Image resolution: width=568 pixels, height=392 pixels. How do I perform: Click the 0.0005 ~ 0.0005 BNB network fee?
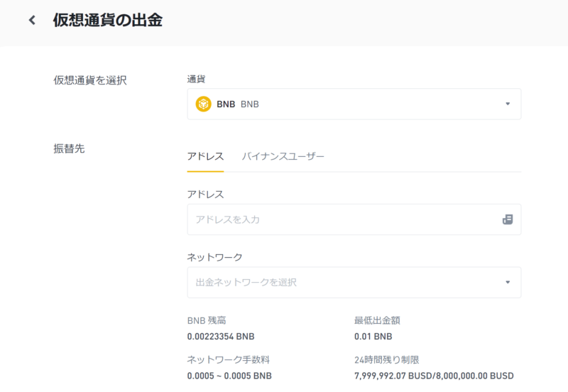point(229,376)
